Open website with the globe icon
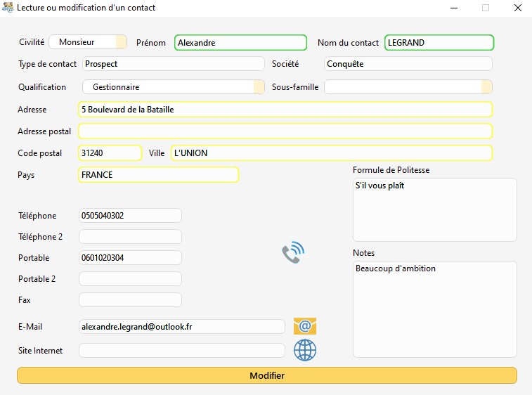532x395 pixels. tap(305, 349)
